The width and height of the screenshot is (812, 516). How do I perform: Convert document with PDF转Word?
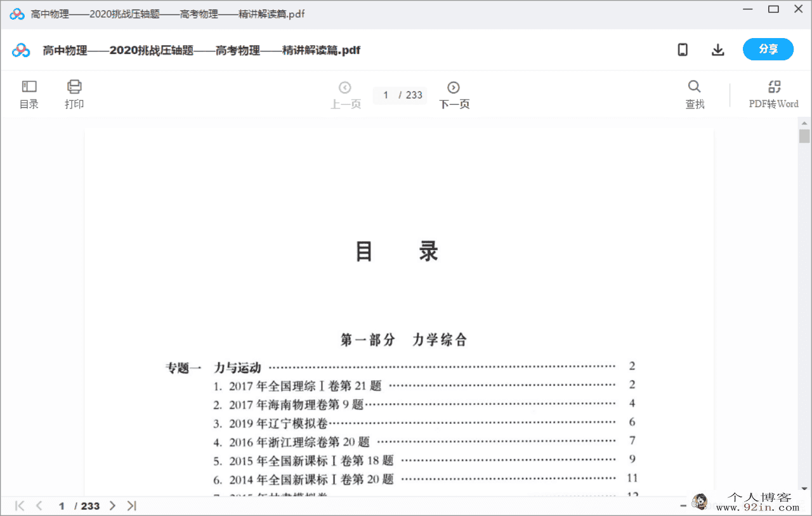[x=773, y=95]
